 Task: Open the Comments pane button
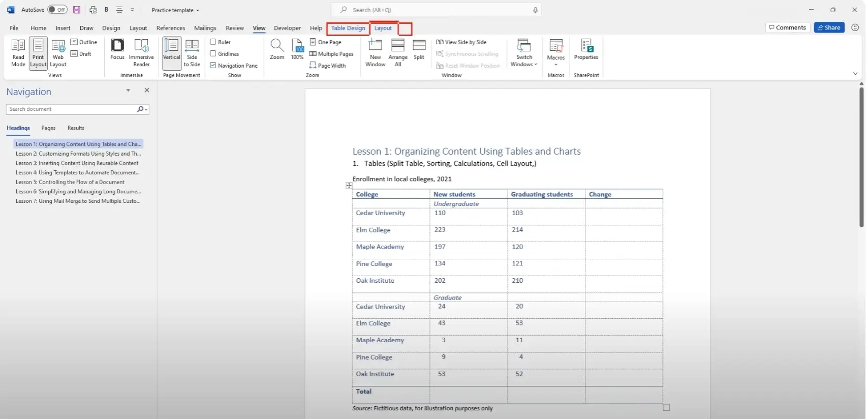click(787, 27)
